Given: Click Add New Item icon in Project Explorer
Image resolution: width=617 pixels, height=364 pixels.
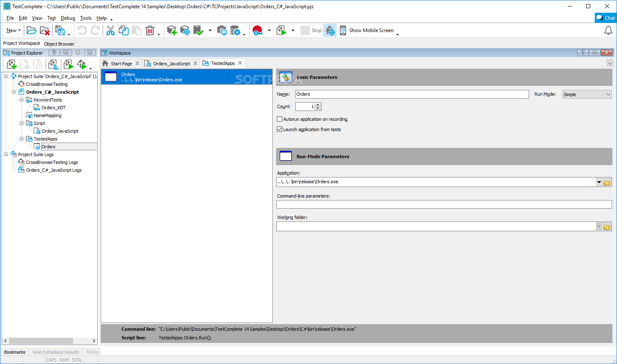Looking at the screenshot, I should tap(12, 65).
